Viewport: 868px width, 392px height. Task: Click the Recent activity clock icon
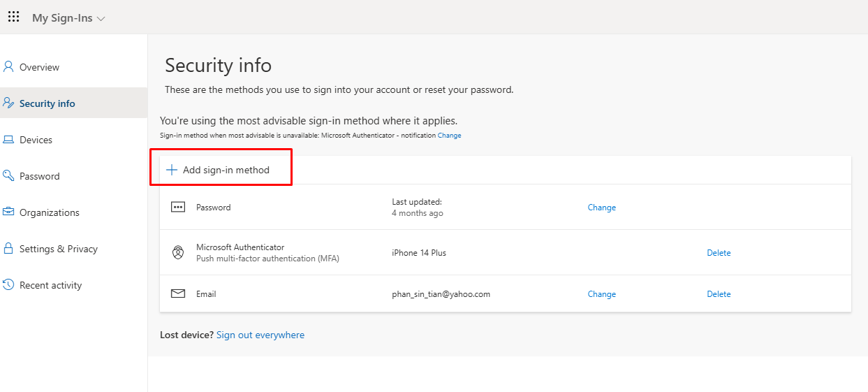[x=8, y=285]
